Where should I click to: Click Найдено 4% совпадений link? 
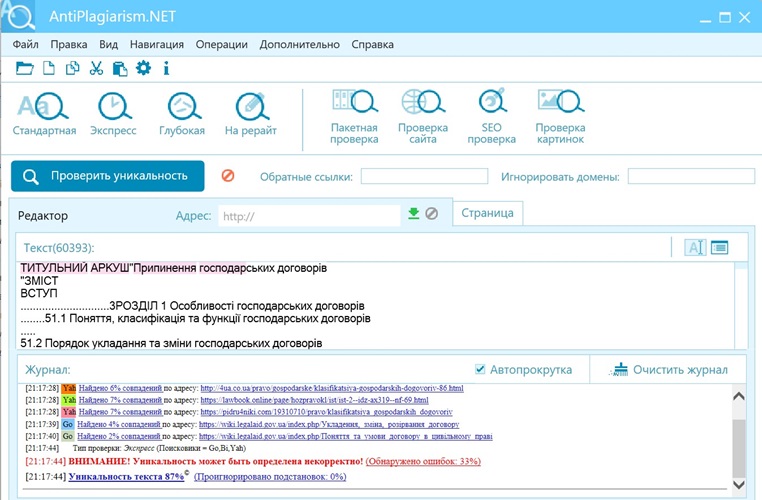(119, 424)
